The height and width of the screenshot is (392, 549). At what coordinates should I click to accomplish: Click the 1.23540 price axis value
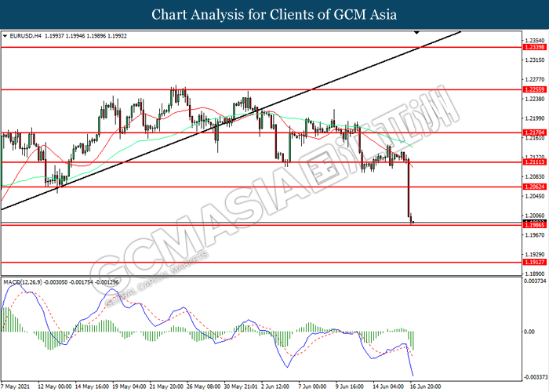pyautogui.click(x=535, y=41)
